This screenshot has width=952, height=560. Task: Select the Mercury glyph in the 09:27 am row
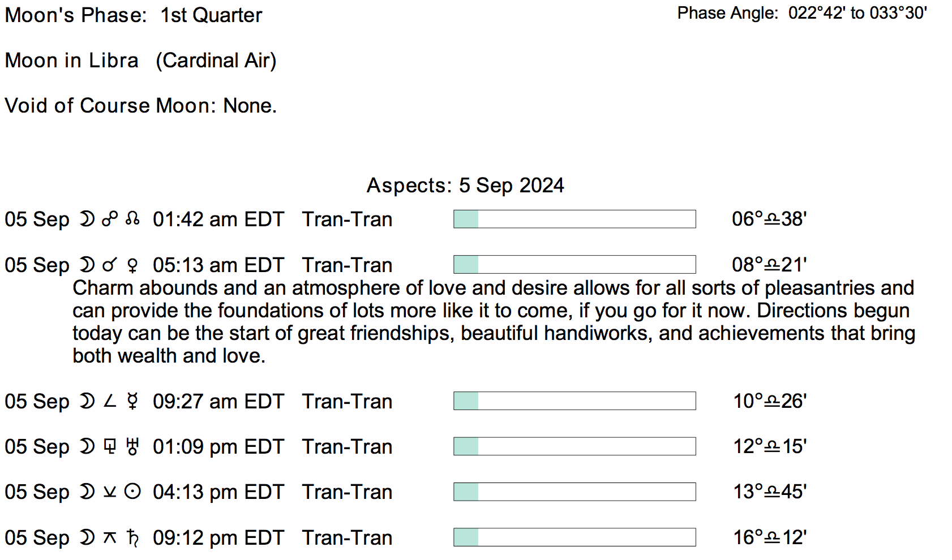point(132,401)
